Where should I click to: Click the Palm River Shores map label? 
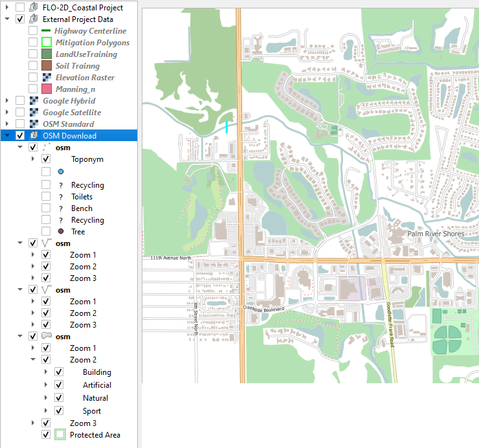click(435, 234)
